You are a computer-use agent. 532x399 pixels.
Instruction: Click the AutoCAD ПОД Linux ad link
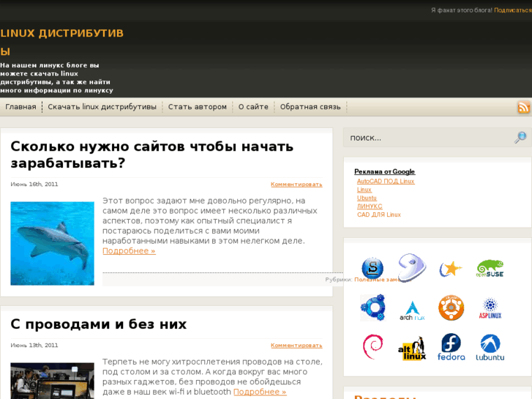pyautogui.click(x=386, y=182)
